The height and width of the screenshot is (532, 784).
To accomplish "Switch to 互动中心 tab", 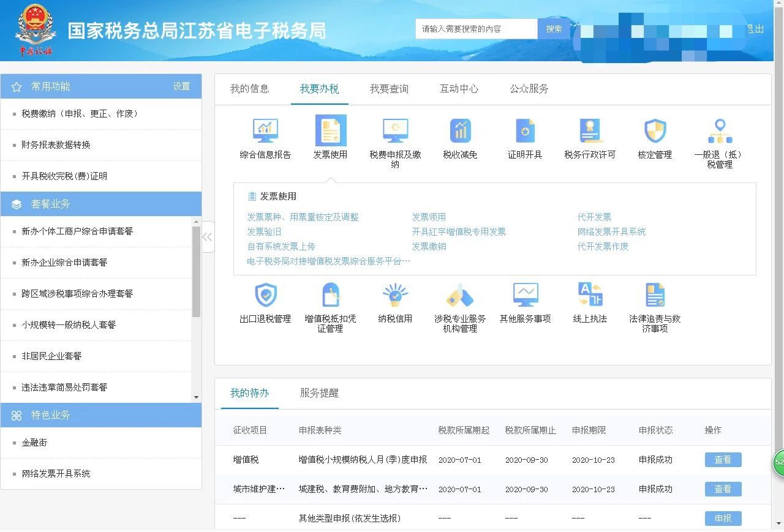I will [x=459, y=89].
